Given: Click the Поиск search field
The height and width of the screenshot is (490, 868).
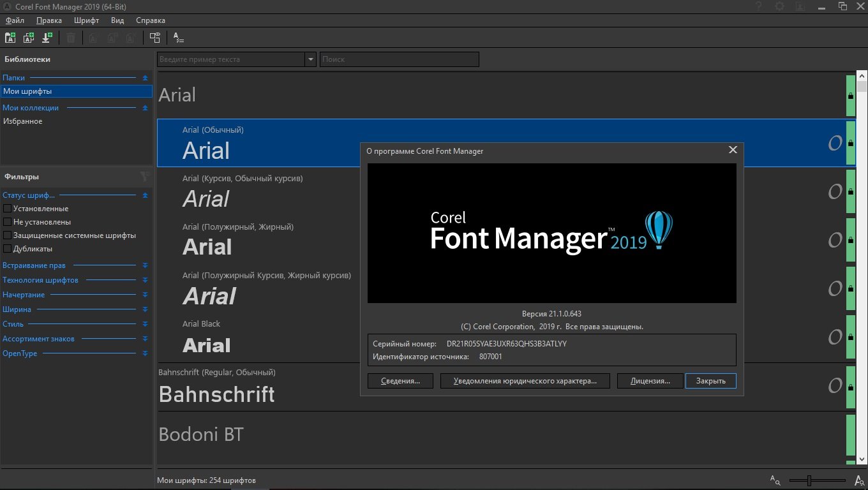Looking at the screenshot, I should (399, 59).
